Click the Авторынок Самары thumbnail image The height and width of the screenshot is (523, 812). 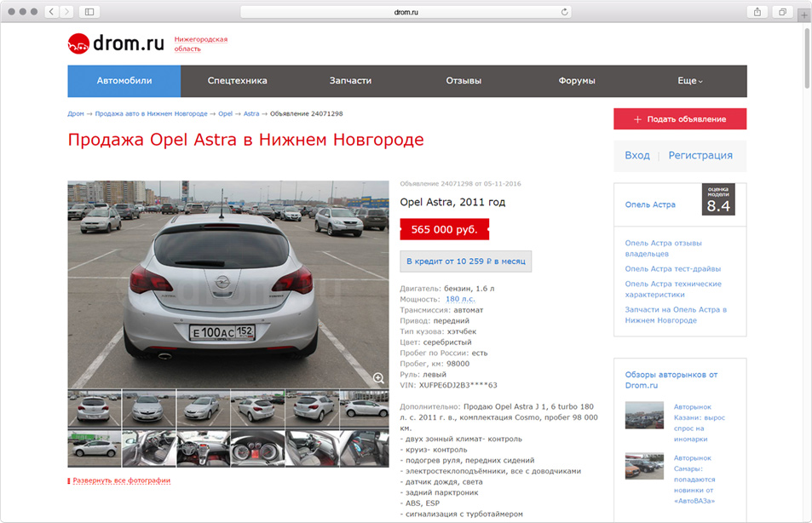(644, 466)
